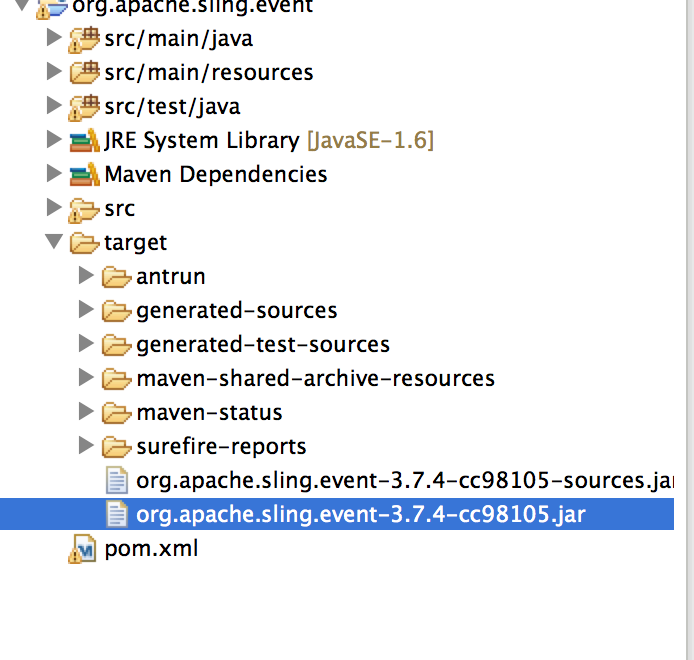Select the pom.xml file label

(151, 549)
